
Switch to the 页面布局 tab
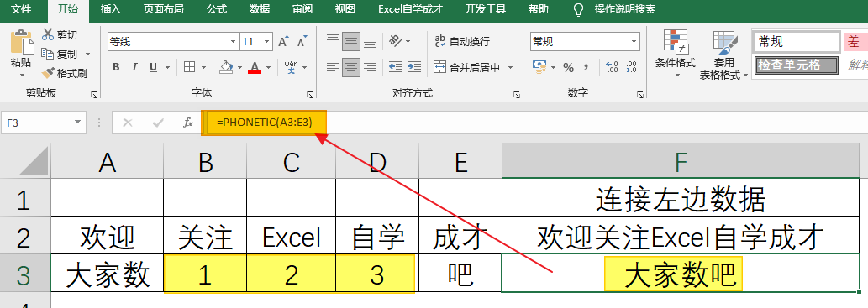pos(163,9)
